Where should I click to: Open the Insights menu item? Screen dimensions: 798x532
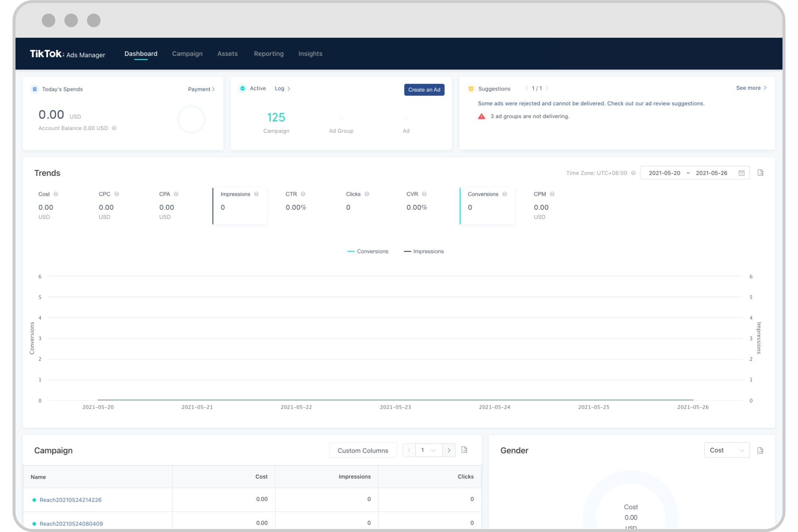310,54
